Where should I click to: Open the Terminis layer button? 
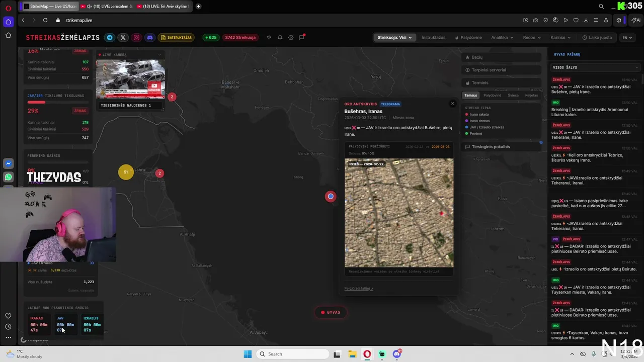tap(502, 83)
